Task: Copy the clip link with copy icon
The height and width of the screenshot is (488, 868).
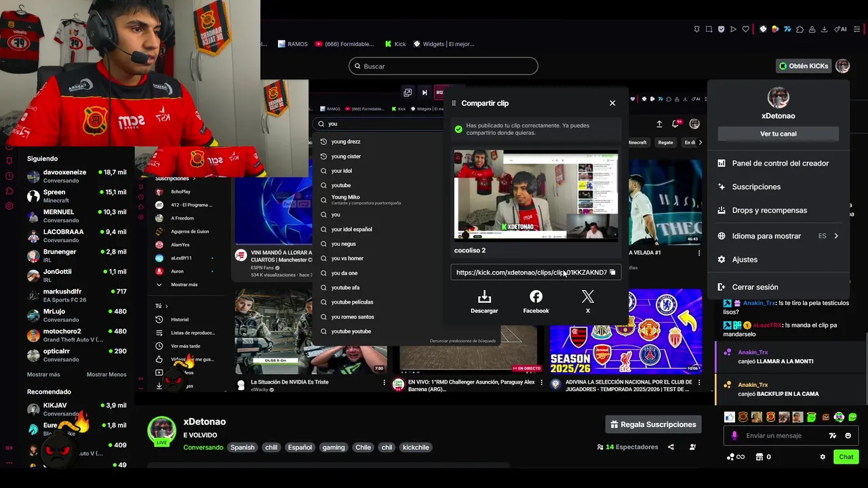Action: coord(612,272)
